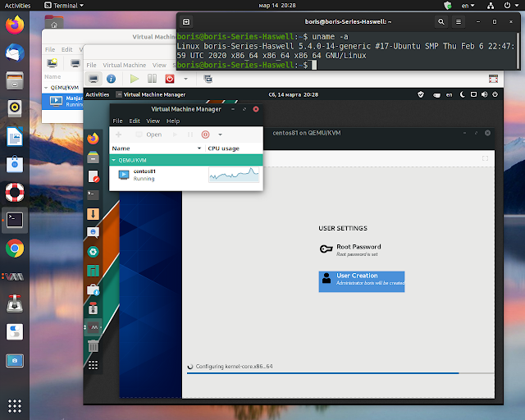The width and height of the screenshot is (525, 420).
Task: Click the CPU usage column header
Action: click(224, 148)
